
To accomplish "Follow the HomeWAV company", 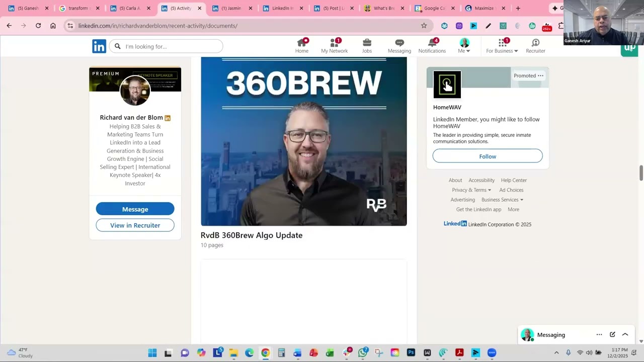I will click(x=488, y=156).
